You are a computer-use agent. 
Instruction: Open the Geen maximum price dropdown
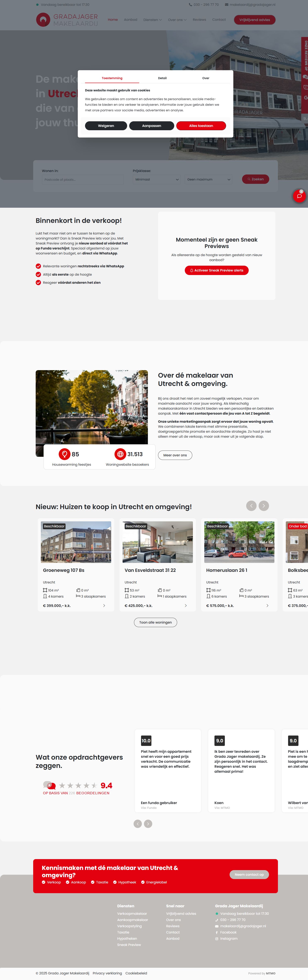[208, 179]
